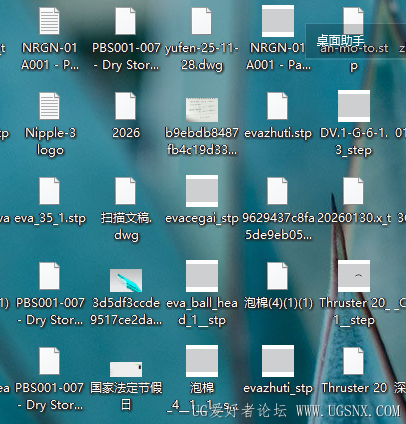Image resolution: width=406 pixels, height=424 pixels.
Task: Select the eva_35_1.stp file icon
Action: tap(49, 191)
